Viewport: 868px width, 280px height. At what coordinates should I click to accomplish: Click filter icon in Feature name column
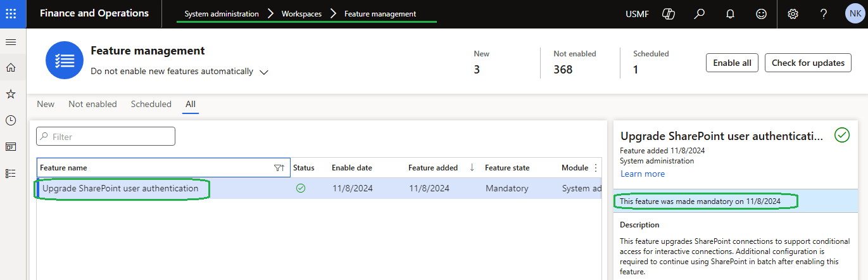(279, 168)
